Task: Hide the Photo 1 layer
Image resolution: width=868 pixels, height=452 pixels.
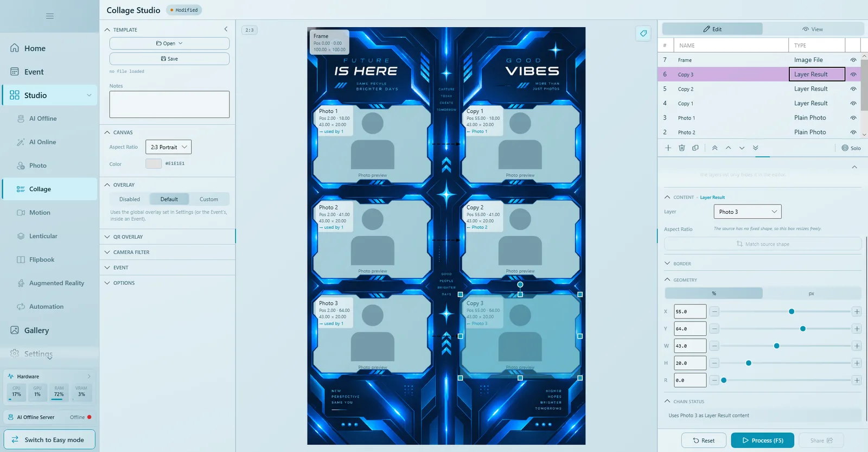Action: click(853, 118)
